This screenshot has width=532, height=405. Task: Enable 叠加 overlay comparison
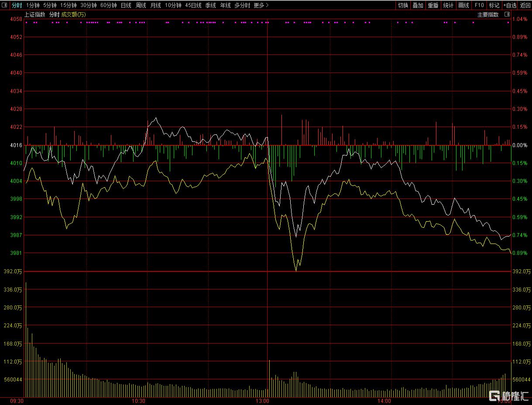(x=418, y=5)
